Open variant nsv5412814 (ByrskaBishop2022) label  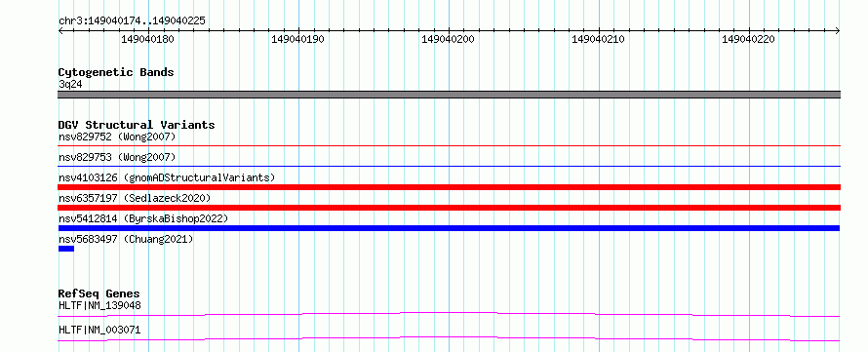point(143,218)
